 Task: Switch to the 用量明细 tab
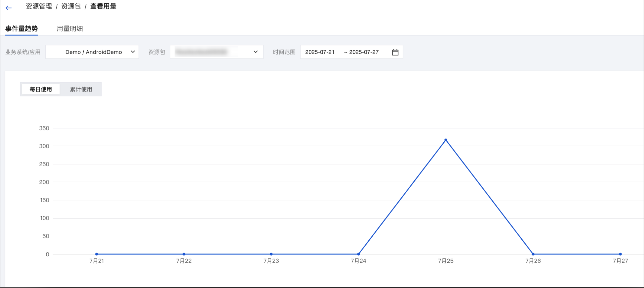(70, 29)
